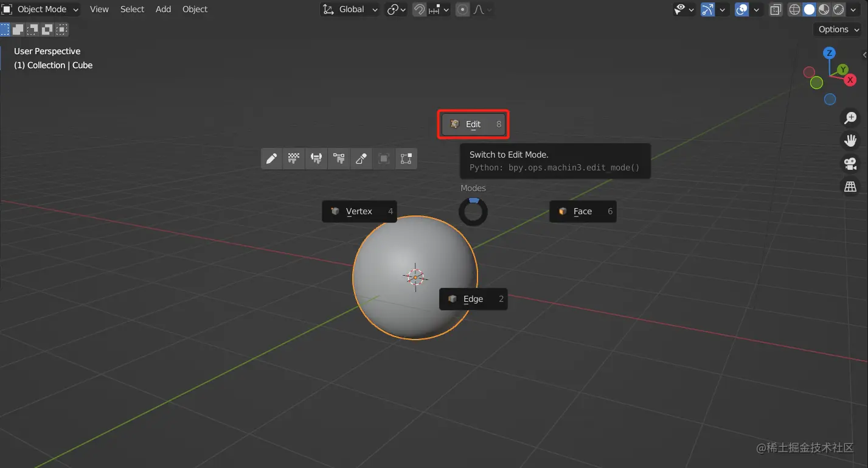The image size is (868, 468).
Task: Click the magnifier zoom navigation icon
Action: (x=851, y=118)
